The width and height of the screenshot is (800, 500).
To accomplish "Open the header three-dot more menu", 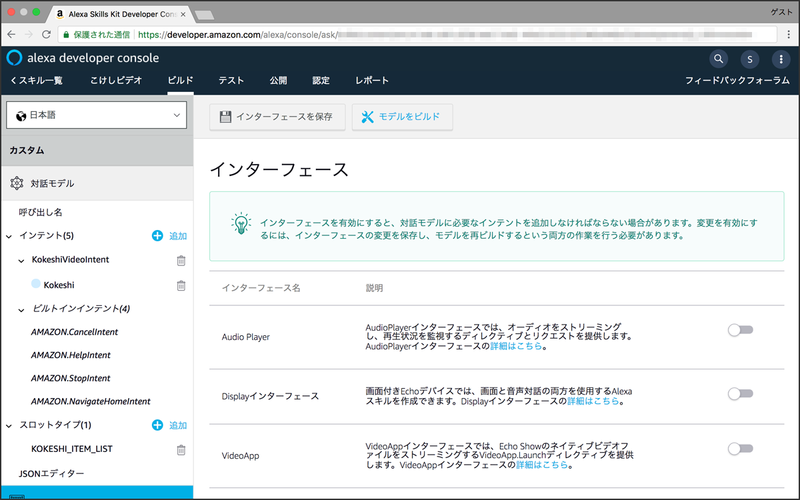I will pos(781,59).
